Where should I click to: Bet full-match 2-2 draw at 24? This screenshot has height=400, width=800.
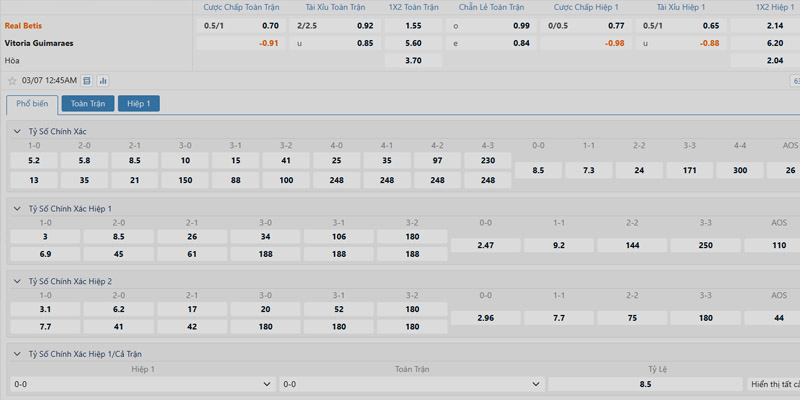pos(639,170)
